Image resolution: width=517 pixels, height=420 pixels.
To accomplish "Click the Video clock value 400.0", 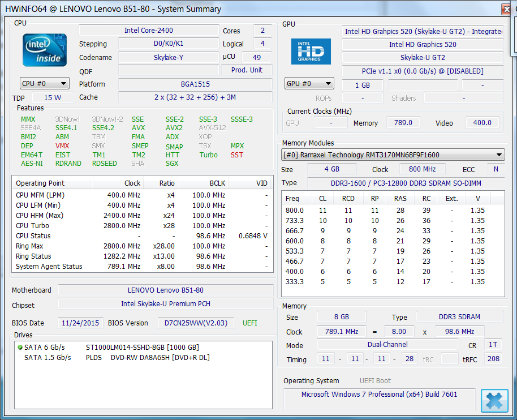I will coord(482,123).
